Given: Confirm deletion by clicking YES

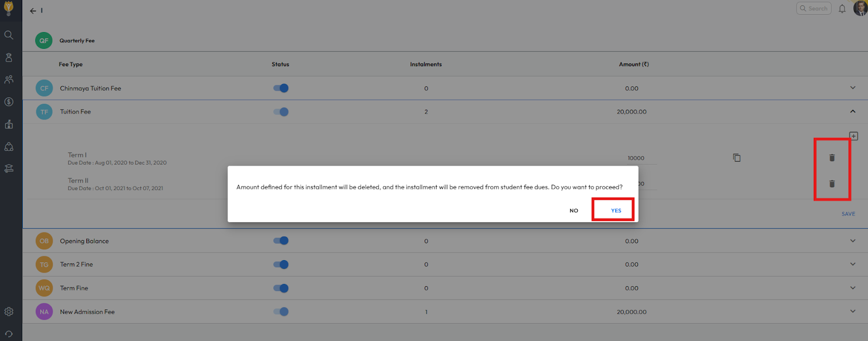Looking at the screenshot, I should click(x=616, y=211).
